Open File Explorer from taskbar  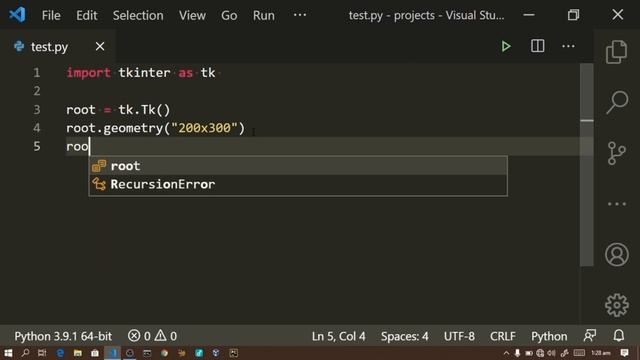point(78,353)
